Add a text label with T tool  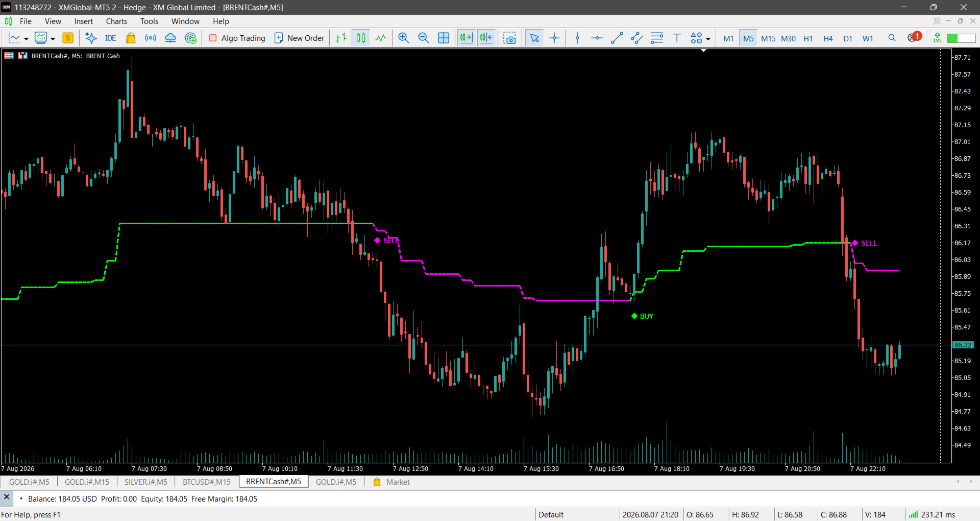tap(677, 38)
